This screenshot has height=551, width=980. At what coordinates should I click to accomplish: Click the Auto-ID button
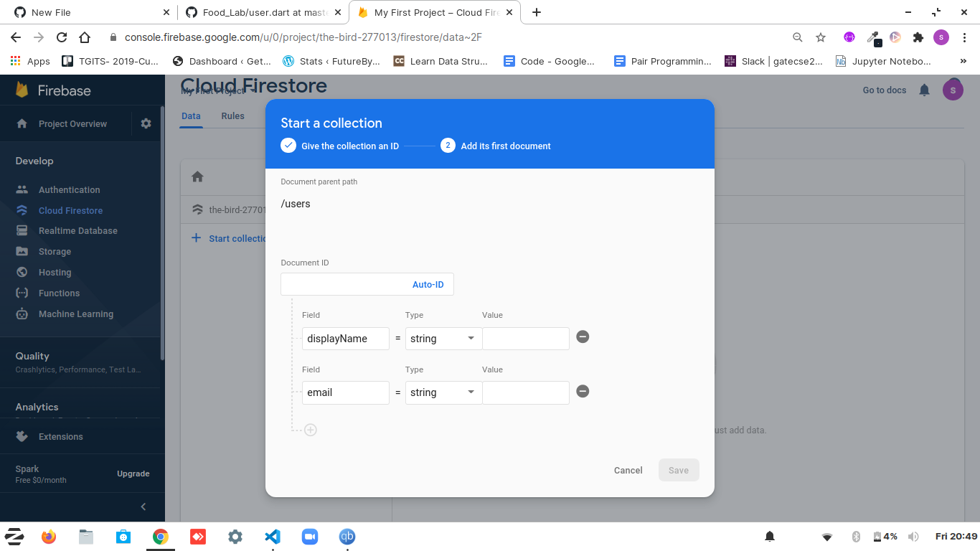point(428,285)
